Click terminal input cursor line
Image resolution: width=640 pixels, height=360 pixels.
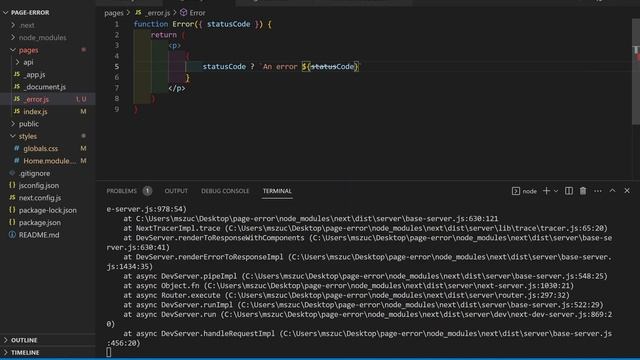(x=109, y=352)
